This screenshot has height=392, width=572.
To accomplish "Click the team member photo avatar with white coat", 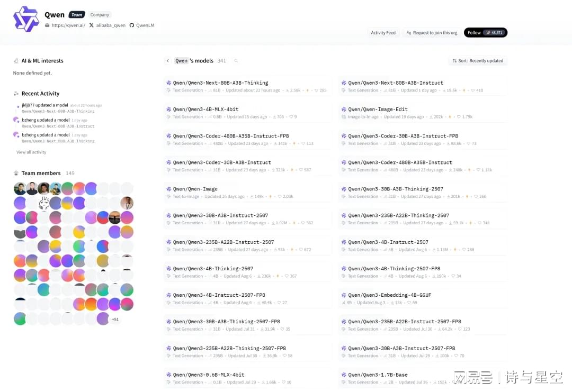I will tap(127, 203).
